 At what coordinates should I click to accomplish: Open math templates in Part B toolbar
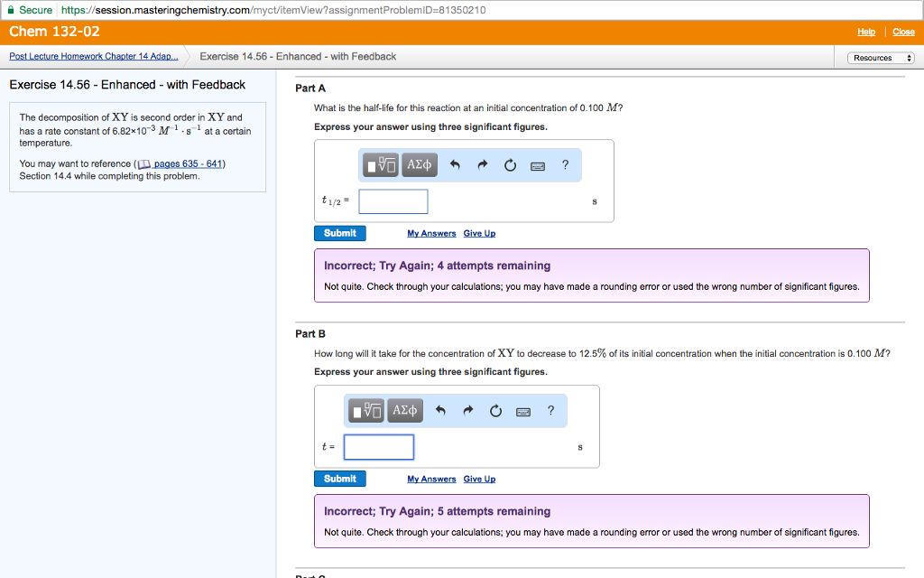(366, 411)
